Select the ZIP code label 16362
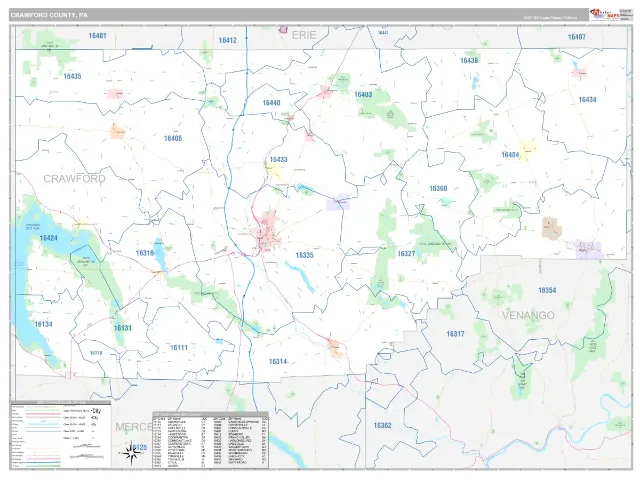 point(382,425)
